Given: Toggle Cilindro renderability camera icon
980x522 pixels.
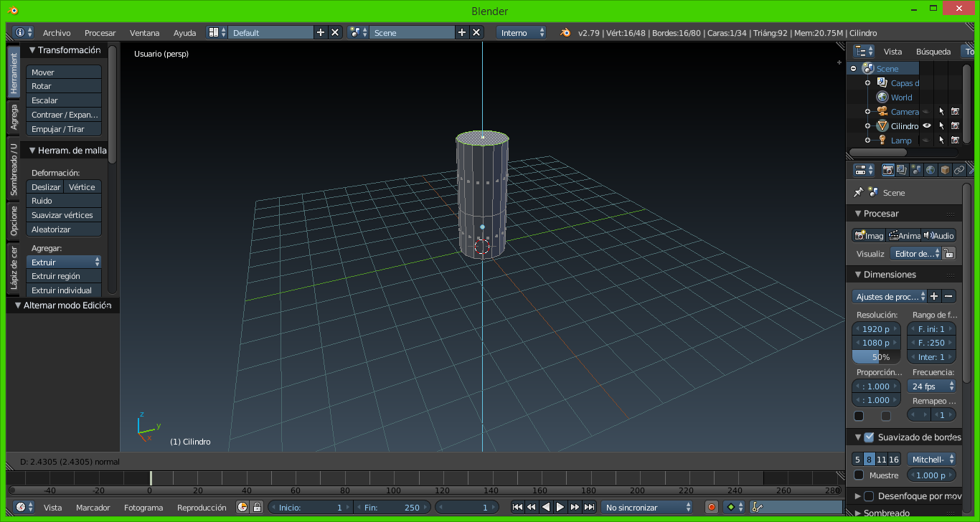Looking at the screenshot, I should (955, 126).
